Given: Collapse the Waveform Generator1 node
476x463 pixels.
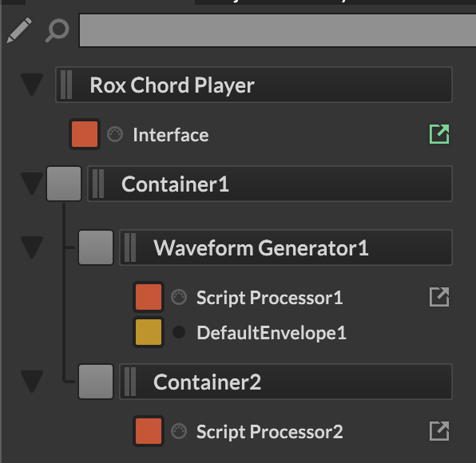Looking at the screenshot, I should pyautogui.click(x=32, y=247).
